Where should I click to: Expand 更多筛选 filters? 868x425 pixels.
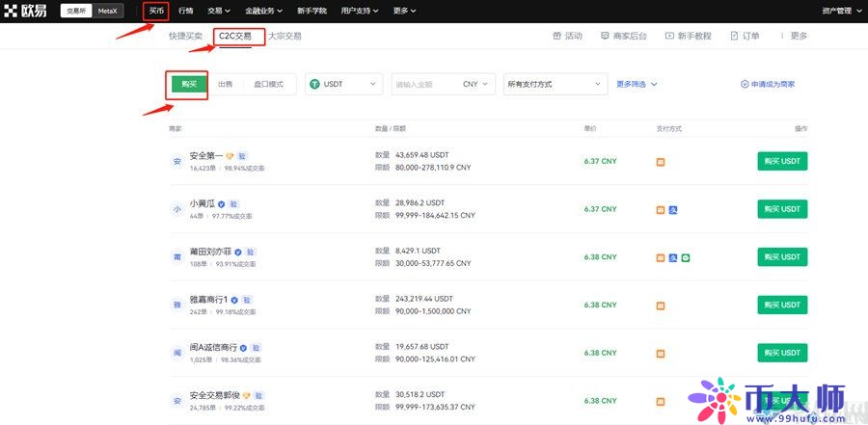[637, 84]
